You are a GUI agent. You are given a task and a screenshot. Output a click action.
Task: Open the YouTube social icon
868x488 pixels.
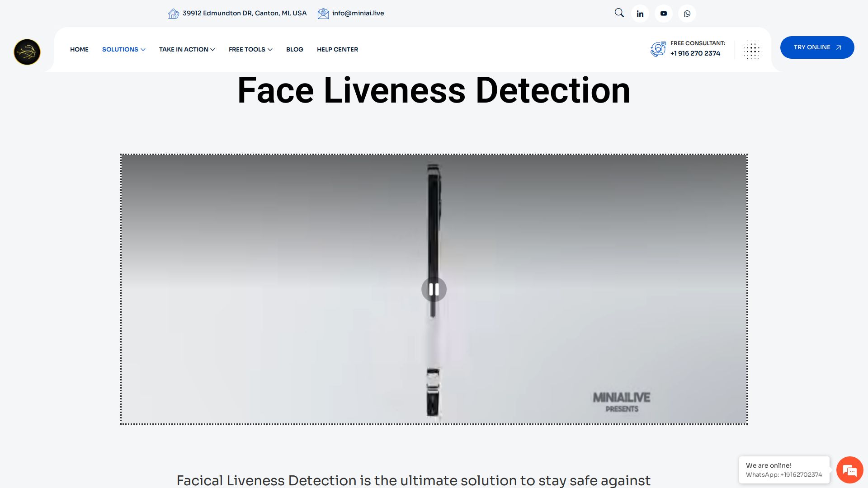664,14
